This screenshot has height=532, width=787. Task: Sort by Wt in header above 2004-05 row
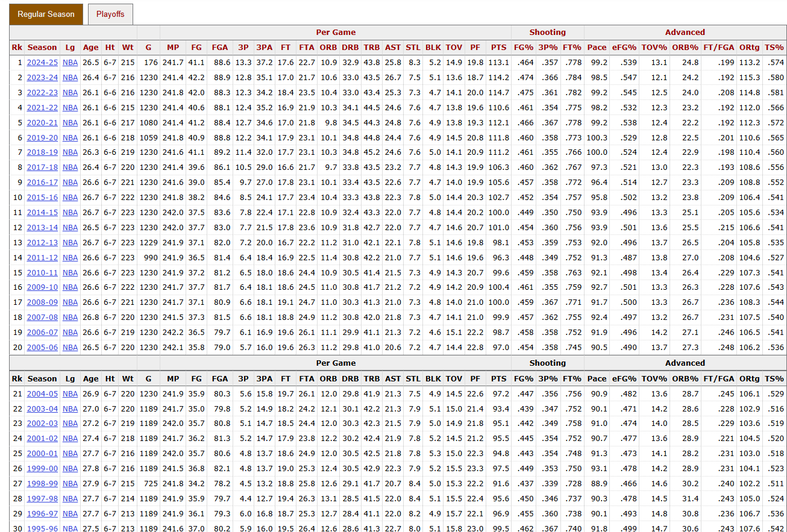(128, 379)
